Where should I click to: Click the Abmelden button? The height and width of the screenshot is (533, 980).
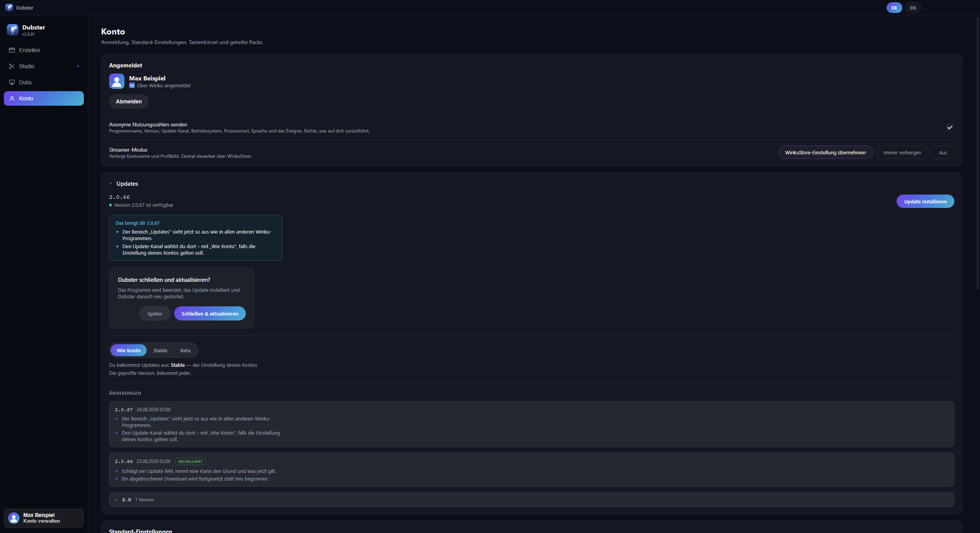129,101
